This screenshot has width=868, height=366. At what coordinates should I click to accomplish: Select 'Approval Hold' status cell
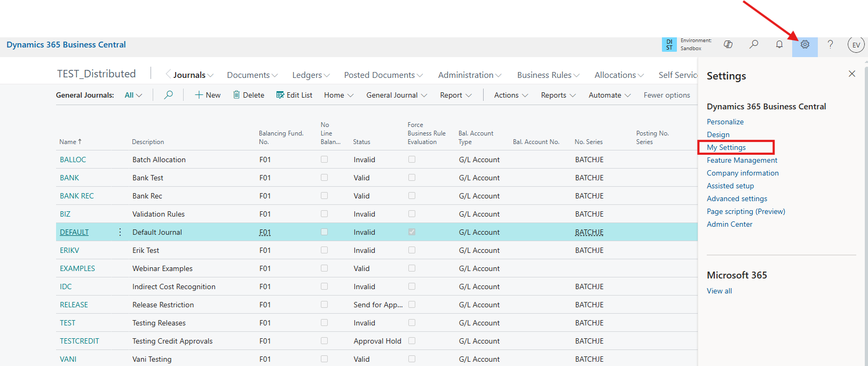(377, 341)
